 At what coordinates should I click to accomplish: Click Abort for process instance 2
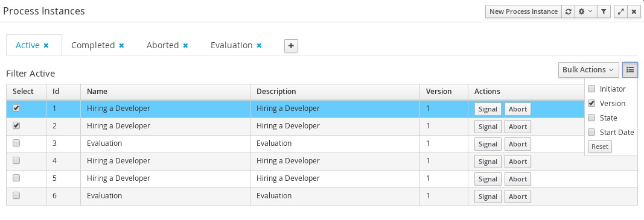tap(518, 127)
